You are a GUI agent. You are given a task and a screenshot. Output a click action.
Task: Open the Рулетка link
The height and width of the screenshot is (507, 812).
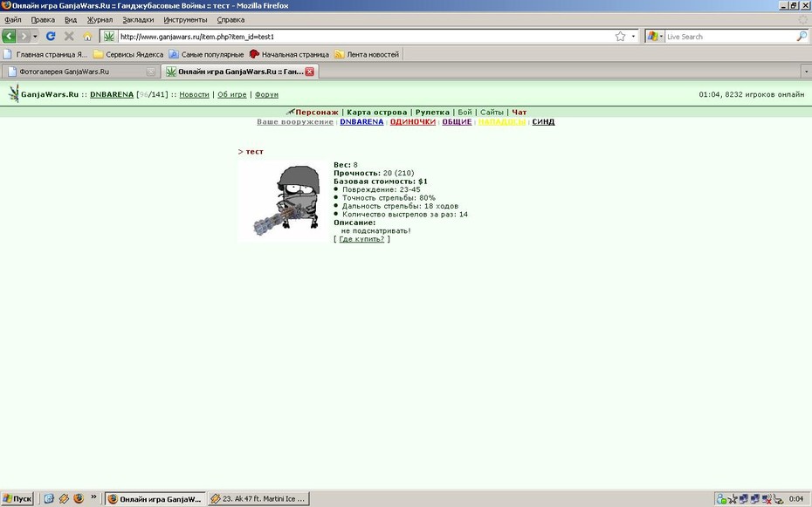point(432,112)
